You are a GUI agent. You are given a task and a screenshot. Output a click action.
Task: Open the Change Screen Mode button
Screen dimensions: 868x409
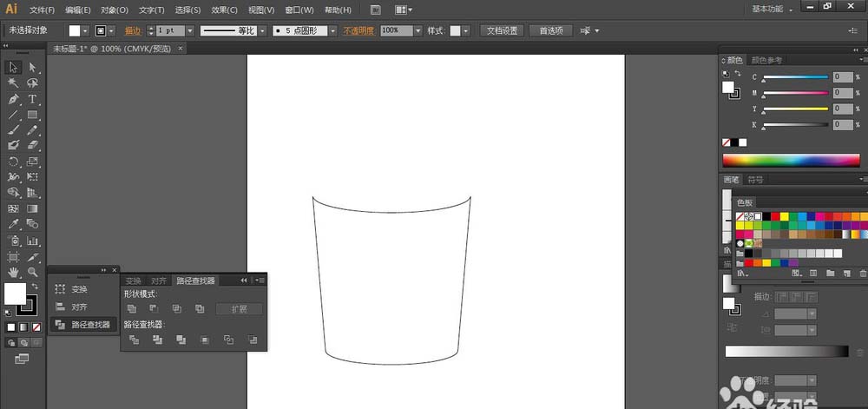click(x=23, y=360)
